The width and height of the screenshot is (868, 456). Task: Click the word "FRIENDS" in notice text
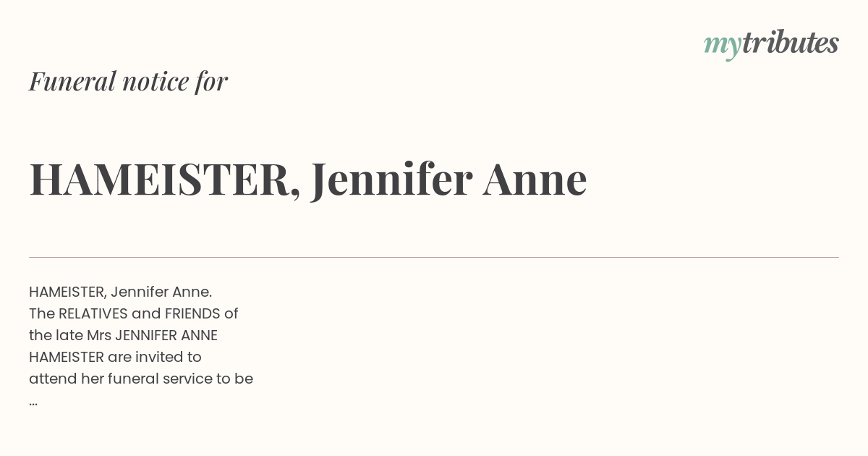(x=192, y=314)
